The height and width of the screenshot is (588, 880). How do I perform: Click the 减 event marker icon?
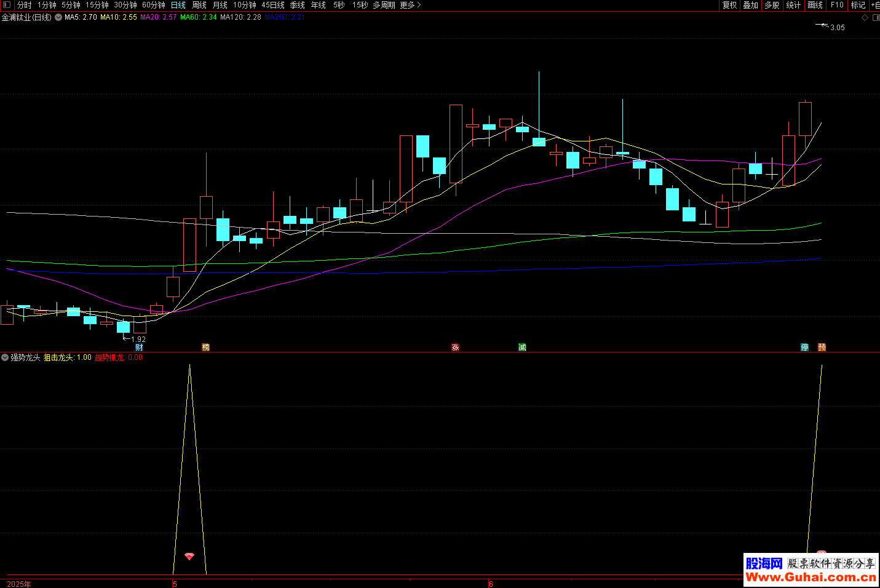pos(522,348)
